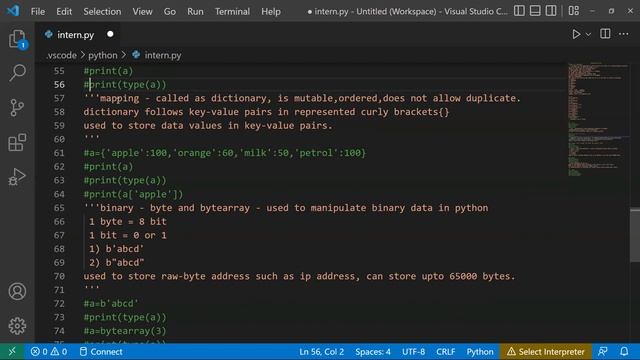
Task: Click intern.py breadcrumb segment
Action: [x=162, y=55]
